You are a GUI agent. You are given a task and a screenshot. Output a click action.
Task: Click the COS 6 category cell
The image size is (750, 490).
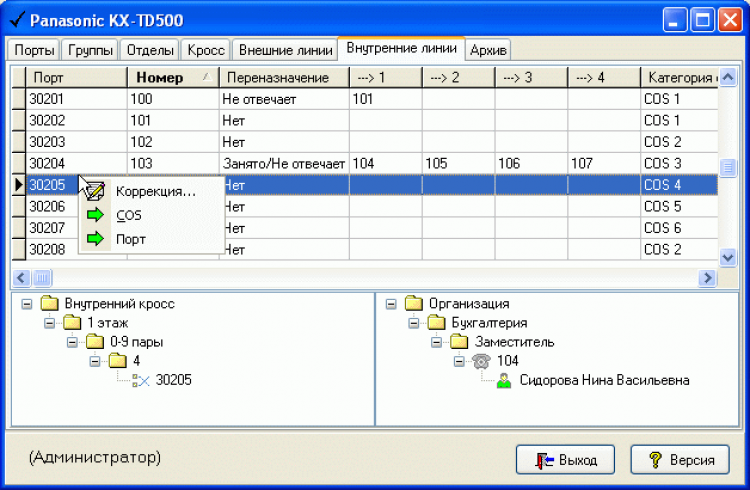[680, 228]
